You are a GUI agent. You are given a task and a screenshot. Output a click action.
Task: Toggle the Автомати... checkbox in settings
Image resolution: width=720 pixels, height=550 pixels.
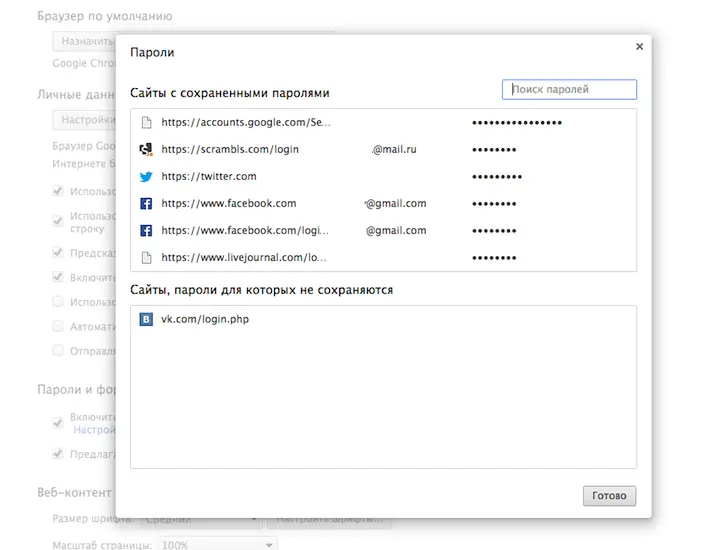pyautogui.click(x=58, y=326)
